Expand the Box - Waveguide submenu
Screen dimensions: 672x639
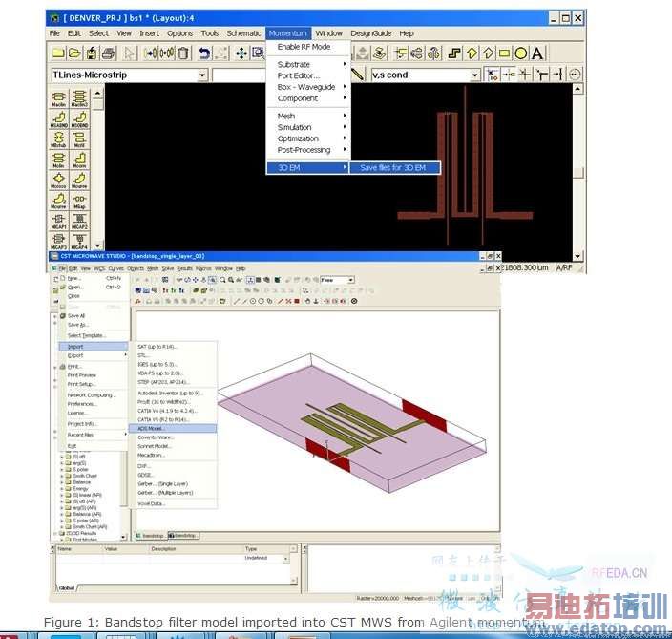(308, 87)
